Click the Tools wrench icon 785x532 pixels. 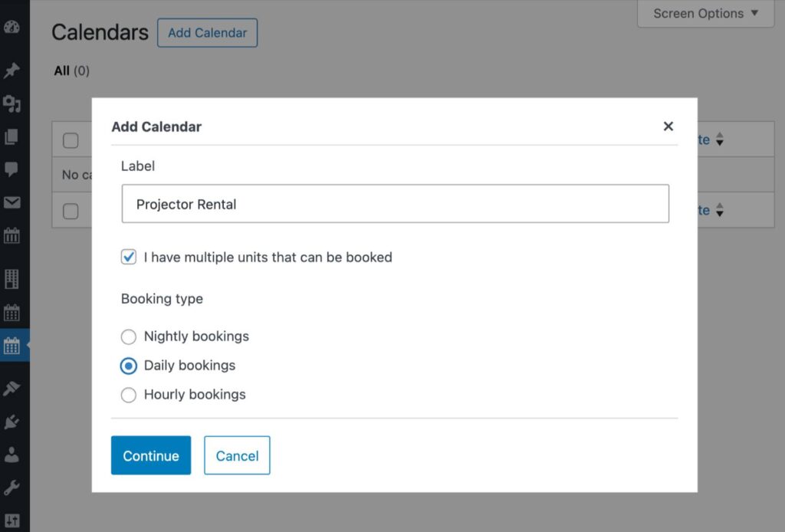(11, 488)
